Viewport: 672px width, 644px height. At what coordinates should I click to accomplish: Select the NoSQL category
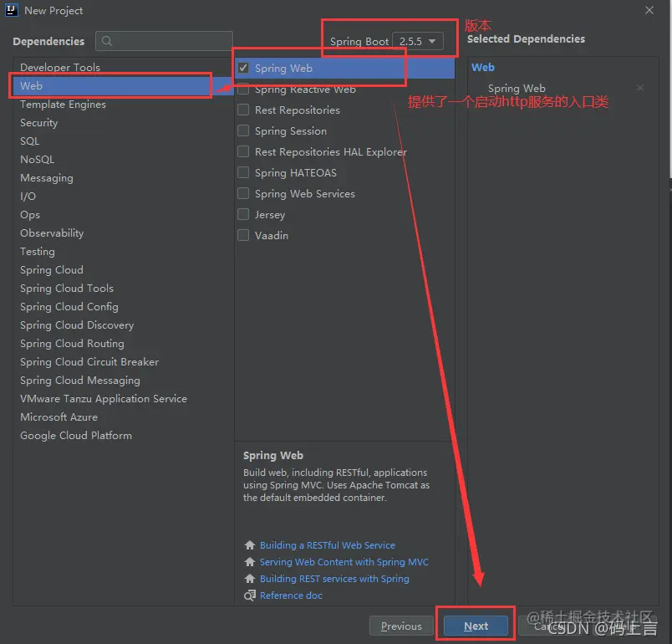[x=123, y=160]
